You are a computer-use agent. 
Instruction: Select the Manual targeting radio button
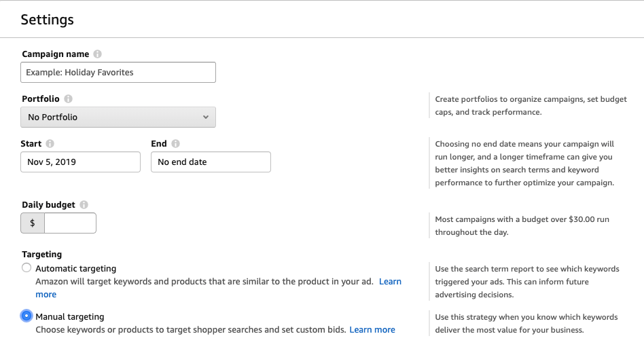(26, 316)
